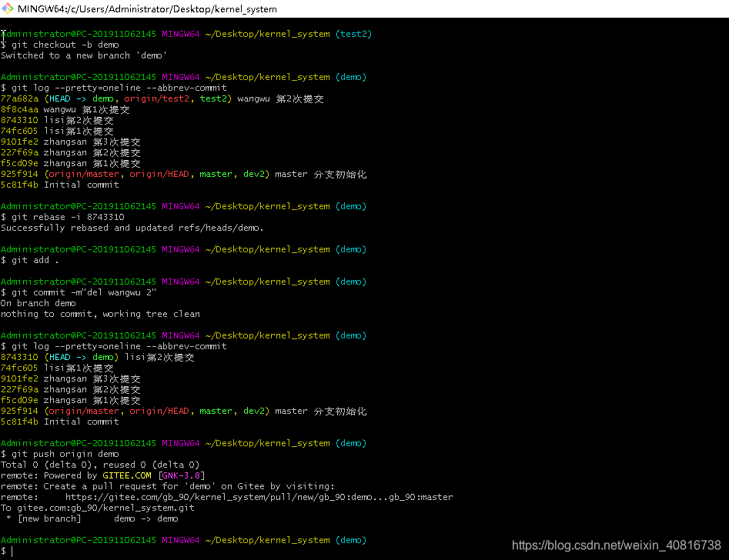Click the window title path text
The width and height of the screenshot is (729, 560).
(x=147, y=8)
